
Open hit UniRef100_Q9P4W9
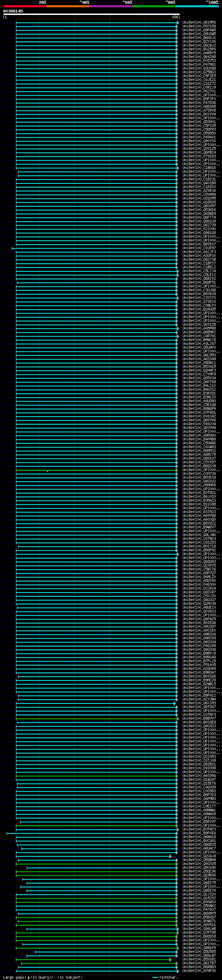pos(199,30)
